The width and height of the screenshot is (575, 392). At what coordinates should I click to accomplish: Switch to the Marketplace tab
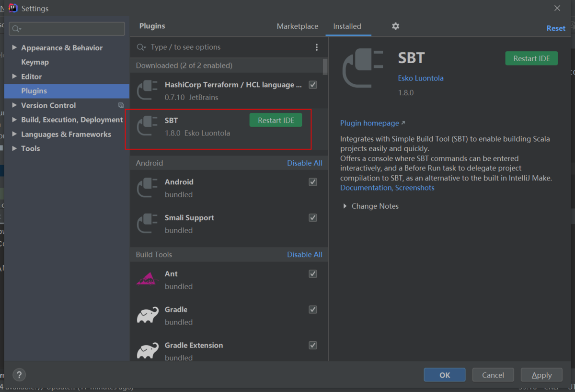coord(298,26)
